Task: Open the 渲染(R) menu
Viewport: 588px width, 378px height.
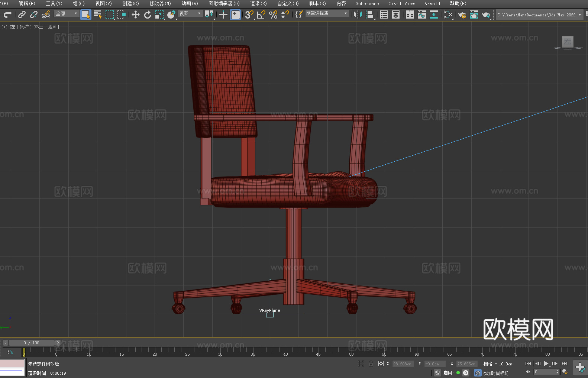Action: click(x=258, y=3)
